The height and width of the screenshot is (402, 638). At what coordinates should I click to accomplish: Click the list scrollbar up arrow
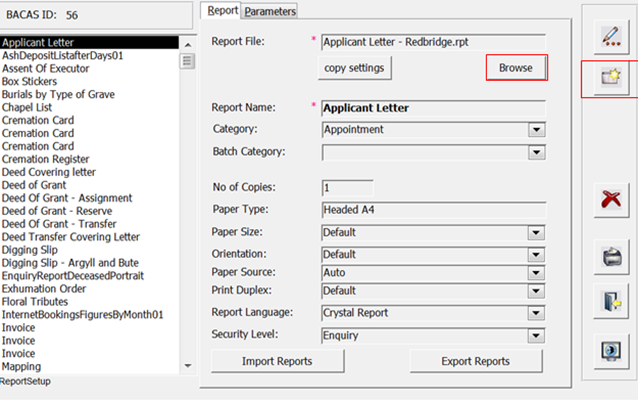[x=188, y=45]
